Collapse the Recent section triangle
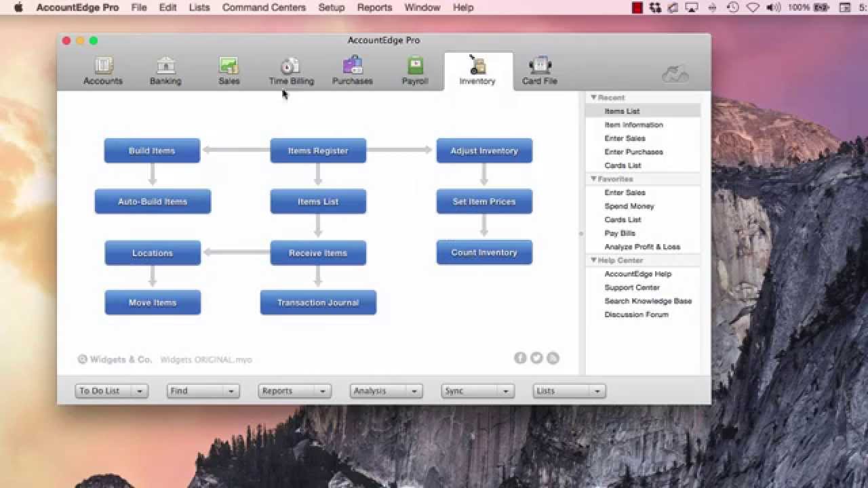Viewport: 868px width, 488px height. tap(593, 98)
